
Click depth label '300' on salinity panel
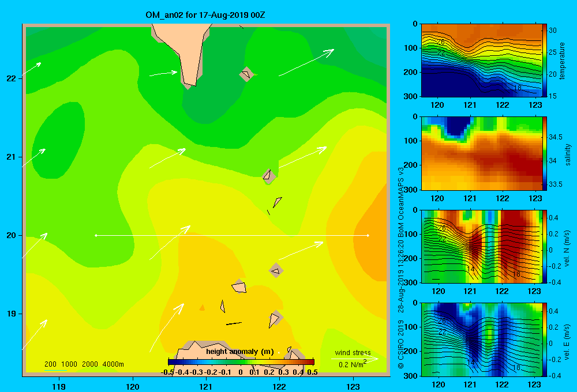click(x=410, y=190)
